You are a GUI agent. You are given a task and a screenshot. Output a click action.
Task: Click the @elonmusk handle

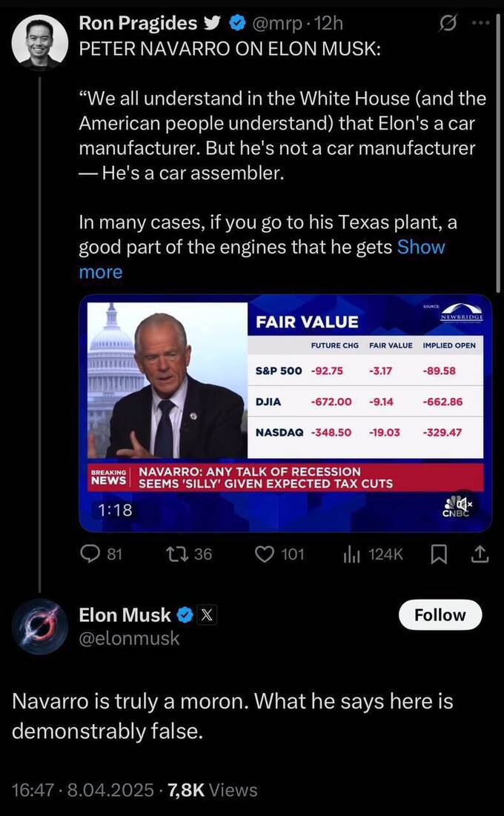[129, 638]
